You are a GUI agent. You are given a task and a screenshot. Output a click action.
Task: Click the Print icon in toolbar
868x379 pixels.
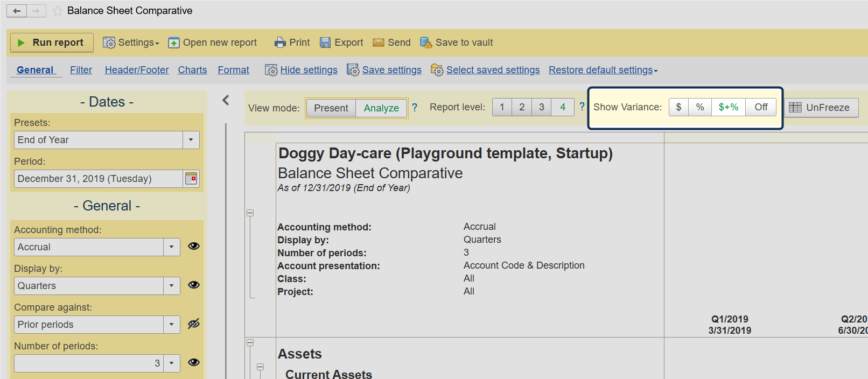coord(280,43)
